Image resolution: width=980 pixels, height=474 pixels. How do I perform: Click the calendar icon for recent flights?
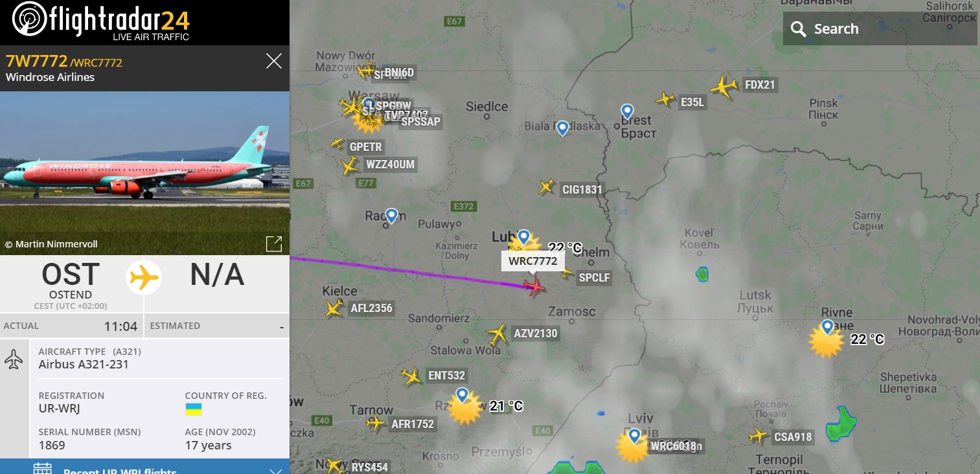coord(42,468)
